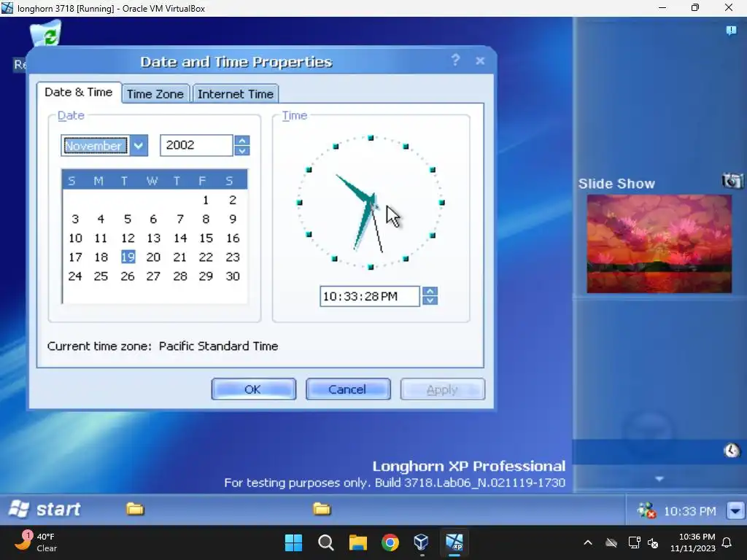Click the 10:33 PM tray clock
This screenshot has height=560, width=747.
pos(690,511)
